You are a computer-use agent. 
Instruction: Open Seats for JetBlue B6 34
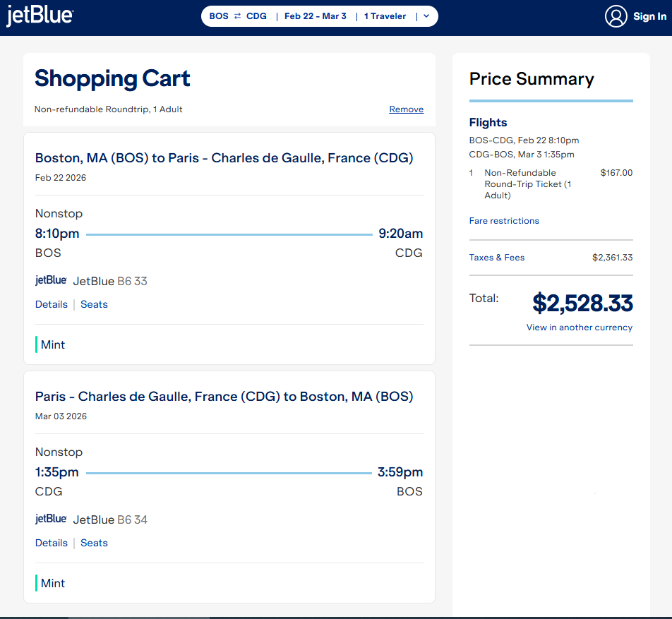[95, 543]
